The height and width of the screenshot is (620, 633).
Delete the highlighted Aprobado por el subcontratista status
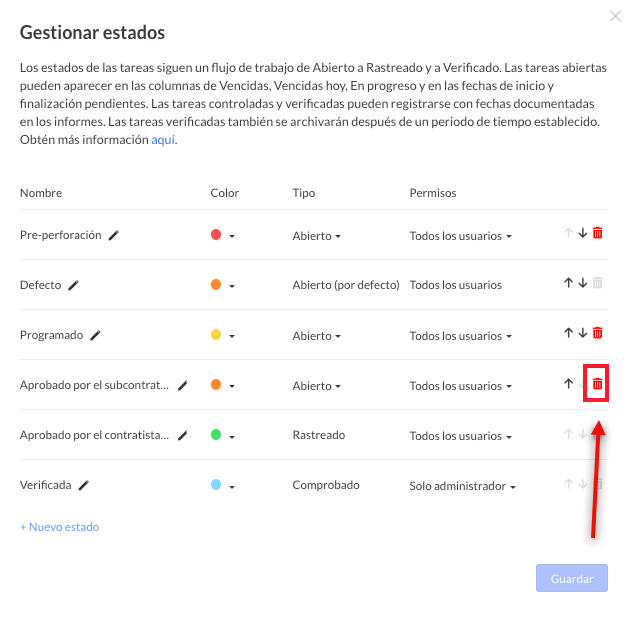point(597,383)
